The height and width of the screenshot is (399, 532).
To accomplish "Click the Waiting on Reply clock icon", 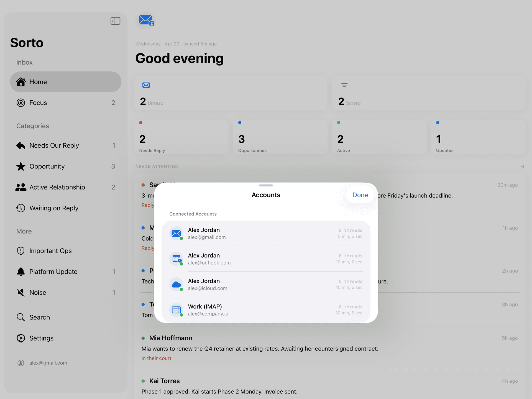I will 21,208.
